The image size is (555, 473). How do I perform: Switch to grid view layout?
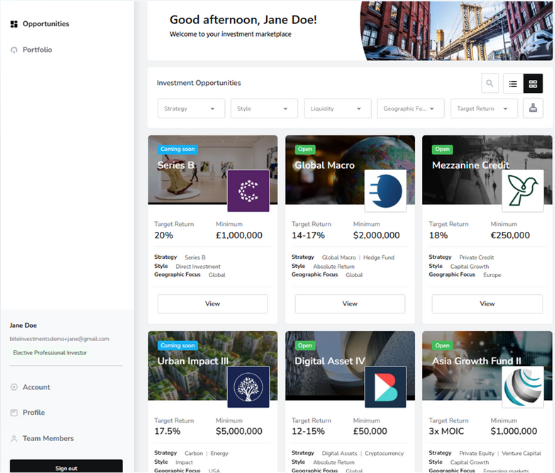pyautogui.click(x=533, y=84)
